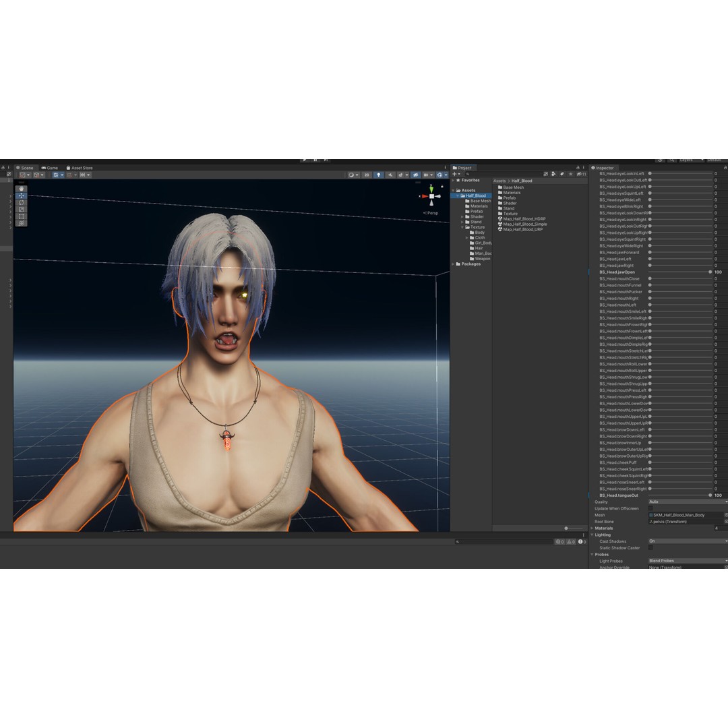Expand the Packages folder in tree
Image resolution: width=728 pixels, height=728 pixels.
point(454,264)
